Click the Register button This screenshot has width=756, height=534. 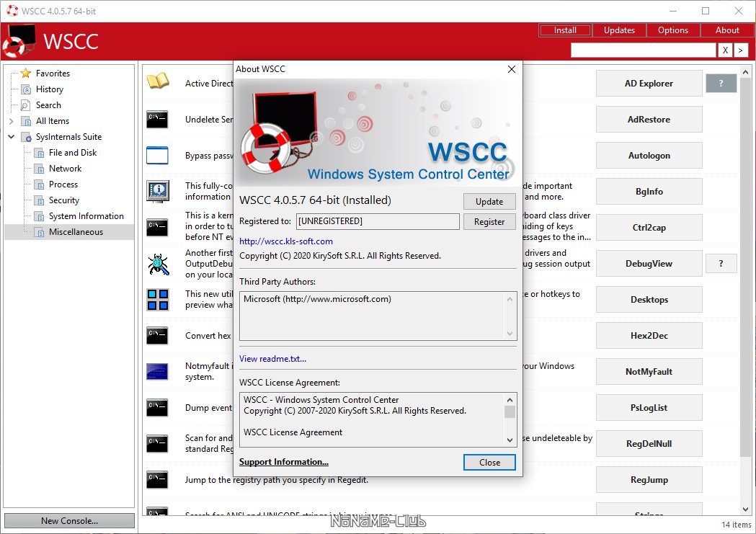click(x=489, y=222)
